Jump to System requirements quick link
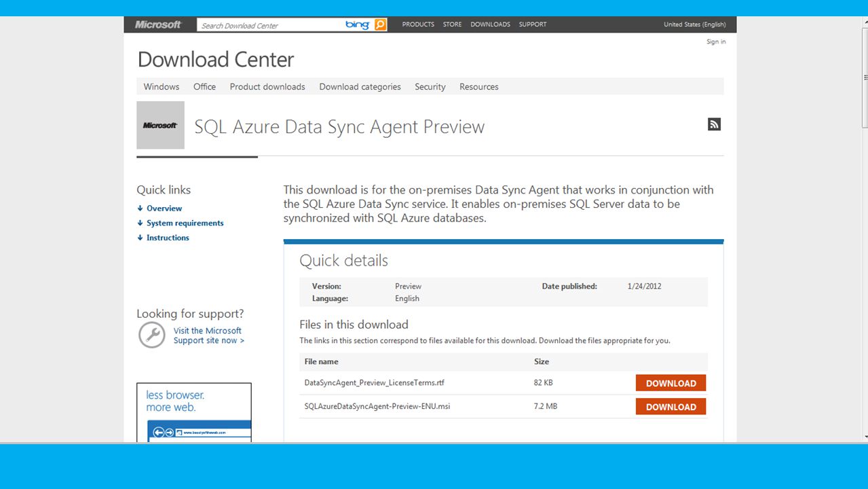Image resolution: width=868 pixels, height=489 pixels. coord(185,223)
